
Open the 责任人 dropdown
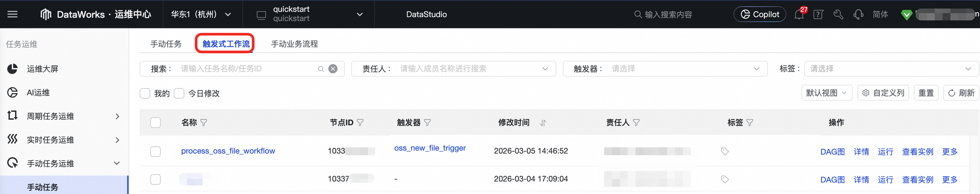pyautogui.click(x=454, y=69)
